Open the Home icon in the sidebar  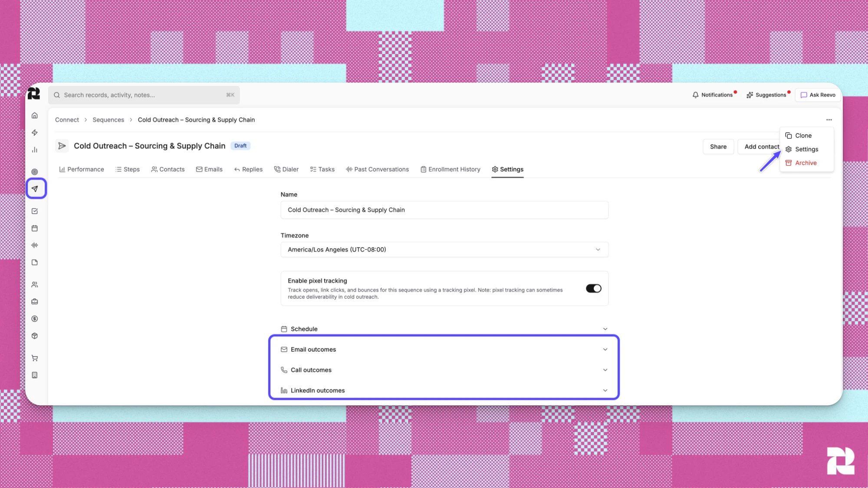[35, 115]
